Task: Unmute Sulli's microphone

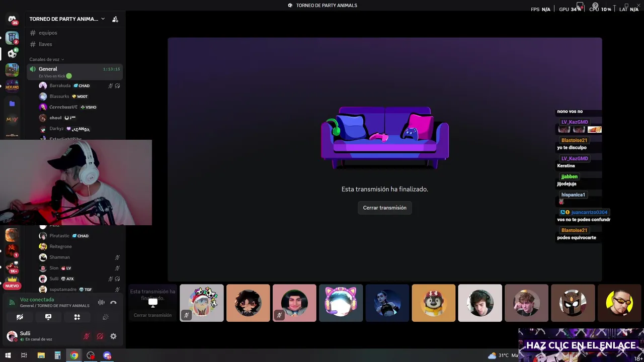Action: click(x=87, y=336)
